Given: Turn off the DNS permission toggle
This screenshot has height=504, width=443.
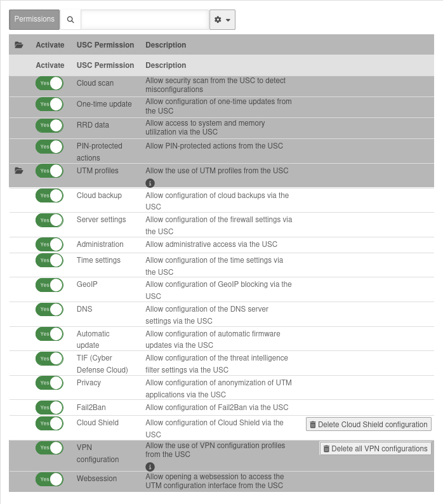Looking at the screenshot, I should tap(50, 310).
